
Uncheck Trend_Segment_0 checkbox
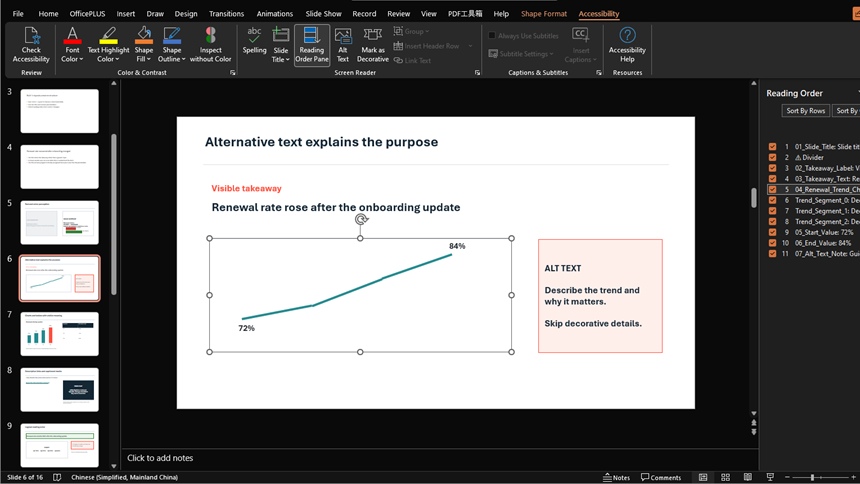[x=772, y=200]
